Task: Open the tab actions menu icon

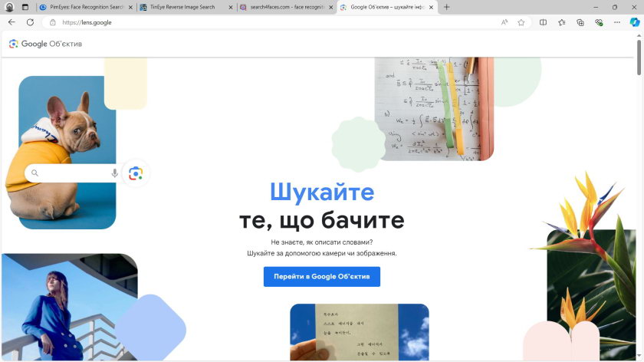Action: click(25, 7)
